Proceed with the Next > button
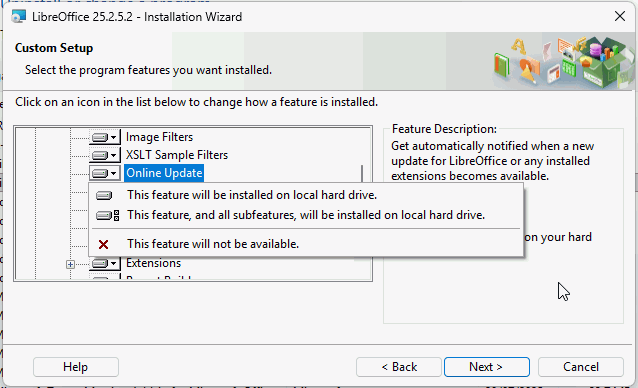Screen dimensions: 638x388 [487, 367]
